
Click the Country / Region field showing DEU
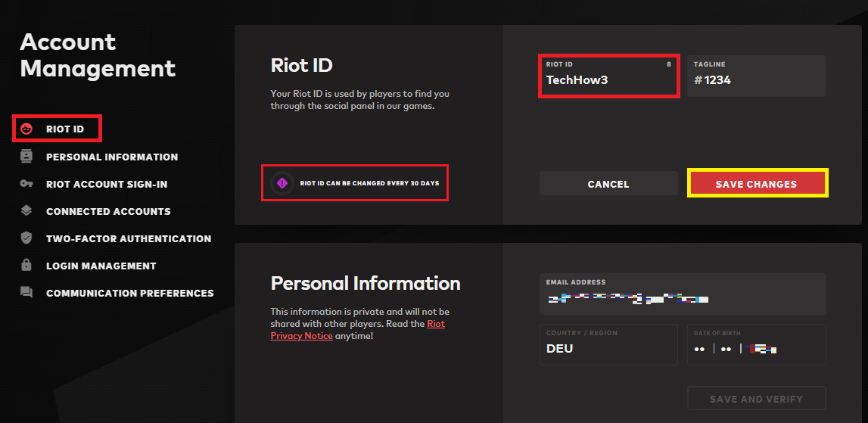click(x=608, y=348)
